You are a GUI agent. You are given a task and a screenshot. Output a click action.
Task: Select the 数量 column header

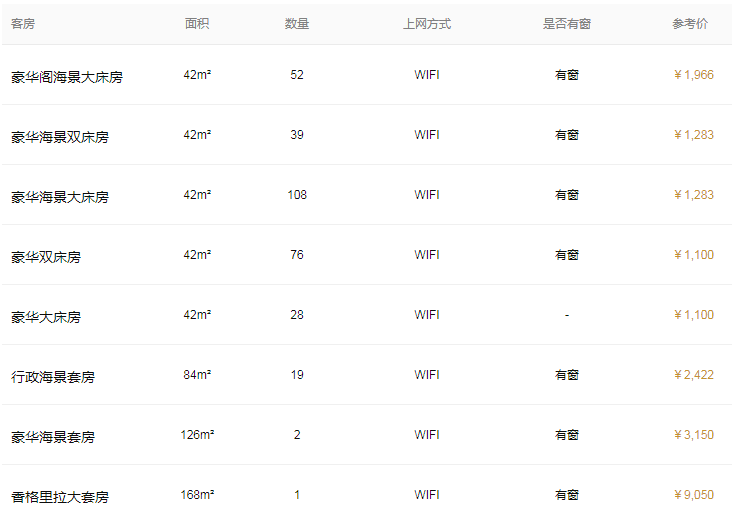coord(297,23)
